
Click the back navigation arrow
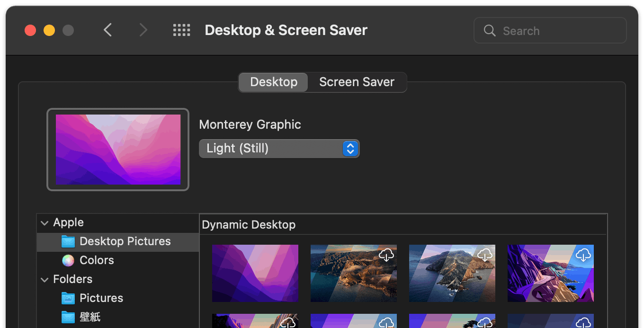(x=108, y=31)
